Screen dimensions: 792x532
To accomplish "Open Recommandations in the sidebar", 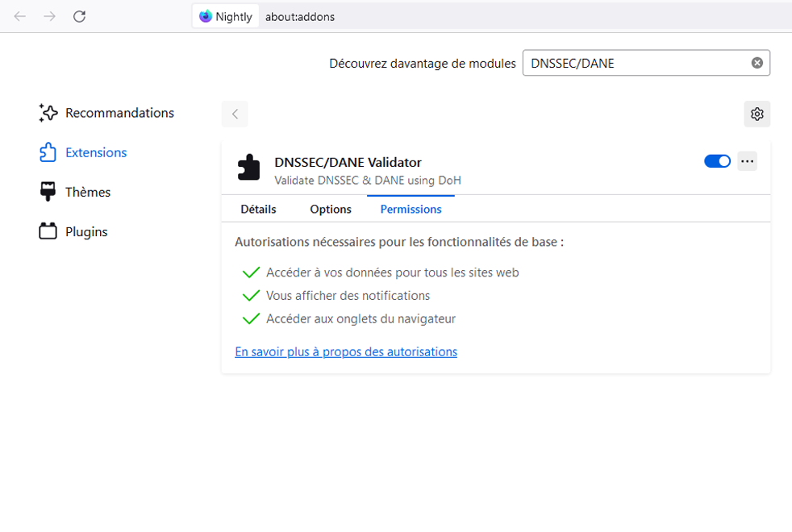I will [x=106, y=113].
